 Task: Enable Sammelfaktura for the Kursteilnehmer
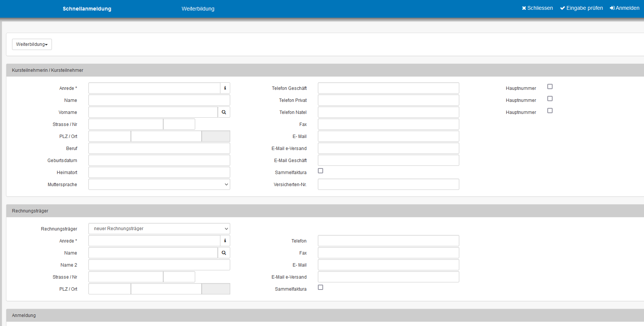point(320,171)
